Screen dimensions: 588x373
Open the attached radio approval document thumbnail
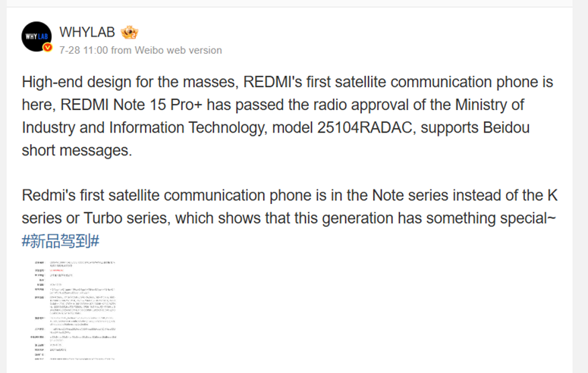pyautogui.click(x=74, y=309)
